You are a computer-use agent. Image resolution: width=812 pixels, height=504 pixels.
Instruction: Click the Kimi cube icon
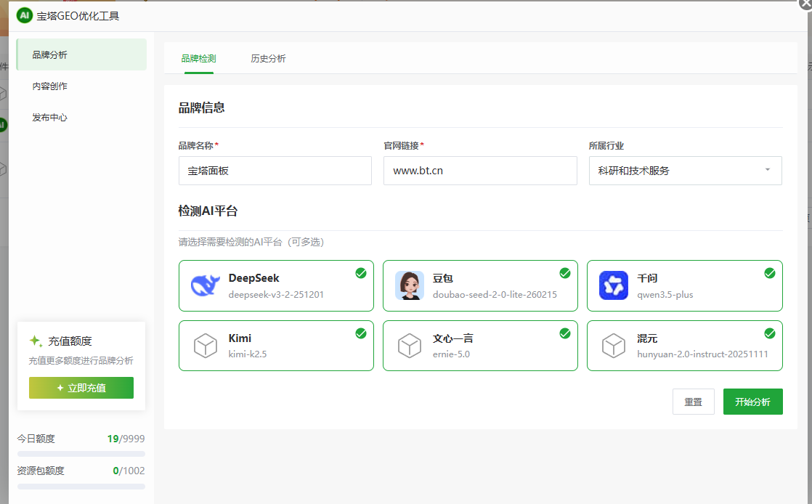[206, 346]
